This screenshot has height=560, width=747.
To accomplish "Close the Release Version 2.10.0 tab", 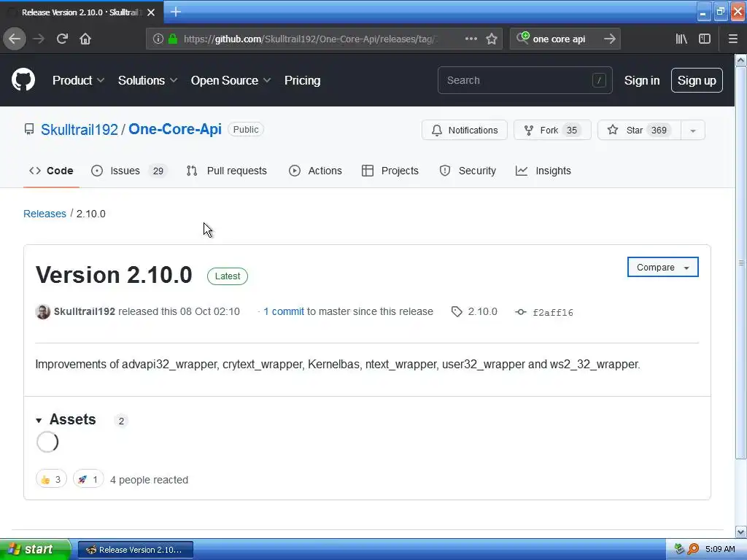I will coord(151,12).
